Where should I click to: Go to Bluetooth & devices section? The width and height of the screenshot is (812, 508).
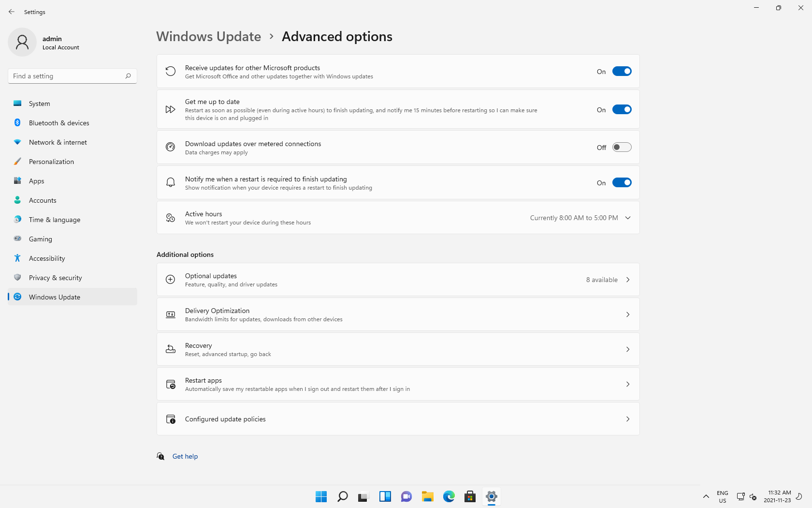click(59, 123)
